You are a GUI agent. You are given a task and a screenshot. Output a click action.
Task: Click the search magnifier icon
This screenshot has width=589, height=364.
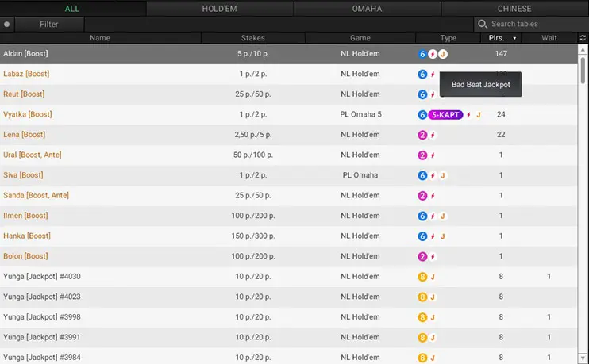point(483,25)
